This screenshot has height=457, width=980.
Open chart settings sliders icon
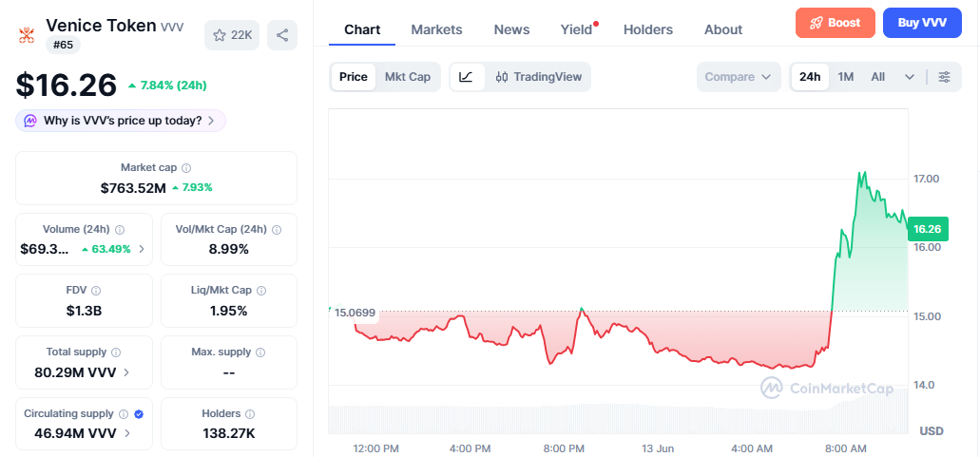945,77
